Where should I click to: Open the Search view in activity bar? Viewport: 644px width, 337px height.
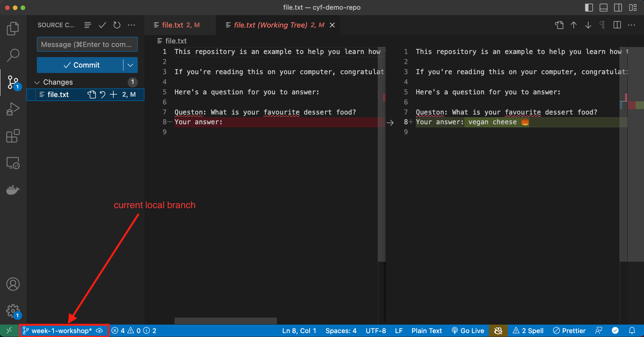tap(13, 55)
